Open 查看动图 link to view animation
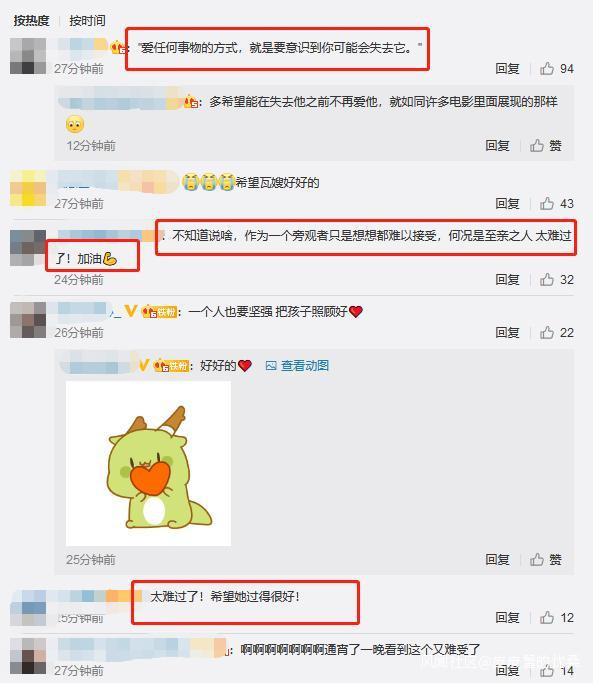The image size is (593, 683). (305, 365)
